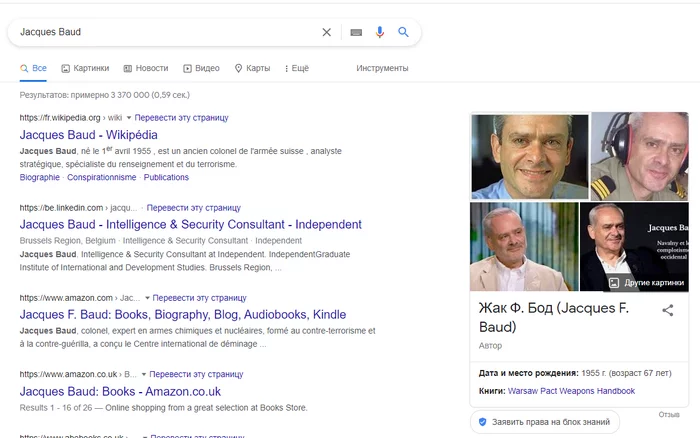The image size is (700, 438).
Task: Translate the Wikipedia result page
Action: click(x=181, y=118)
